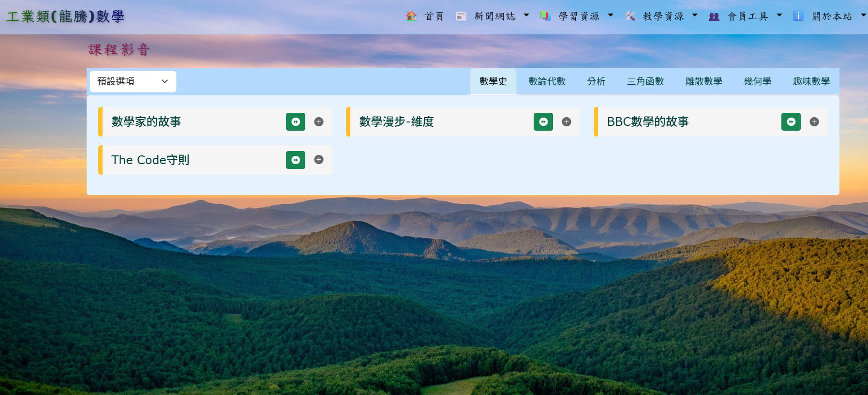This screenshot has height=395, width=868.
Task: Switch to the 數論代數 tab
Action: 547,81
